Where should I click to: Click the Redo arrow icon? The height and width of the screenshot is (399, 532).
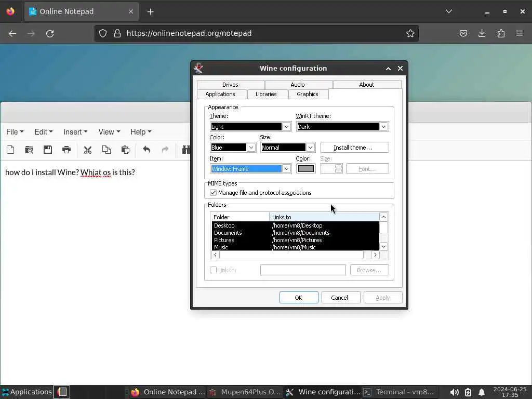point(165,150)
